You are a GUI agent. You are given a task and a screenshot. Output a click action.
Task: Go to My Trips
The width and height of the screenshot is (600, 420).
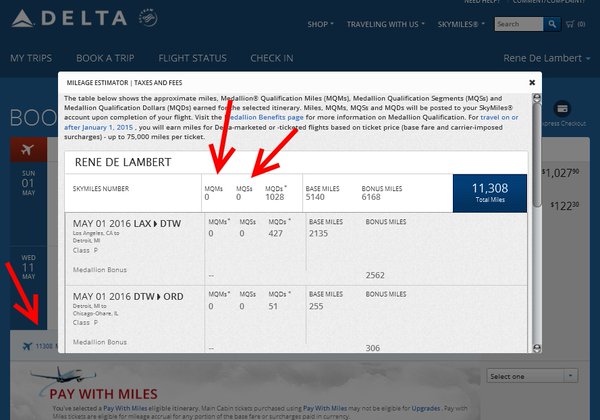click(x=31, y=59)
